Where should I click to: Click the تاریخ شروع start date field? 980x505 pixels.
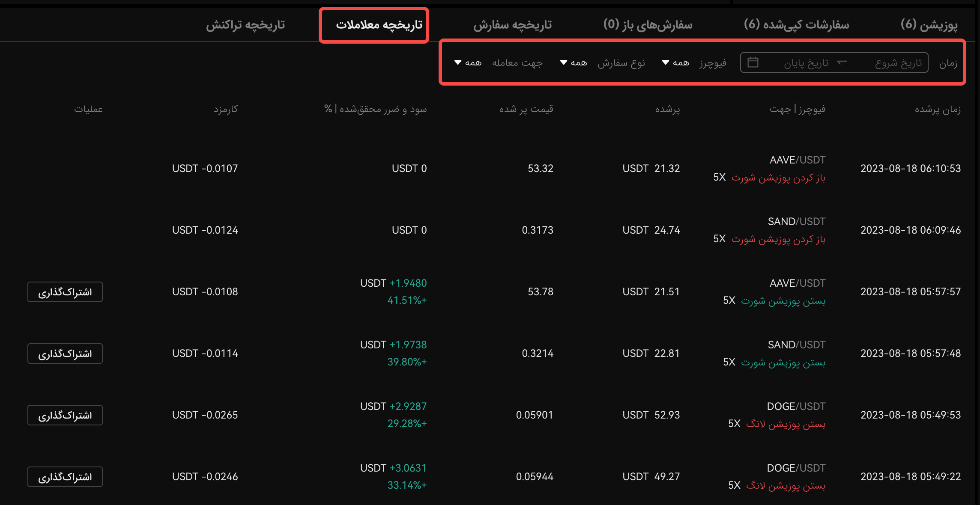898,63
